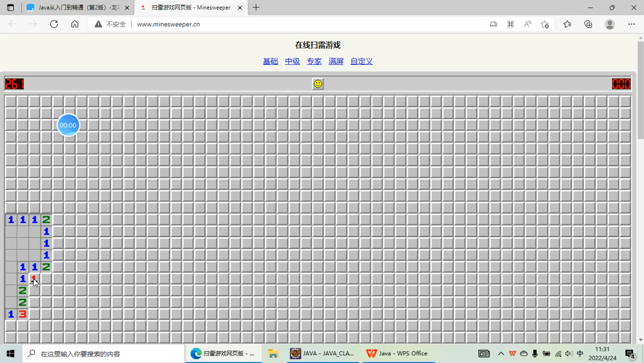The width and height of the screenshot is (644, 363).
Task: Go forward to next page
Action: (33, 24)
